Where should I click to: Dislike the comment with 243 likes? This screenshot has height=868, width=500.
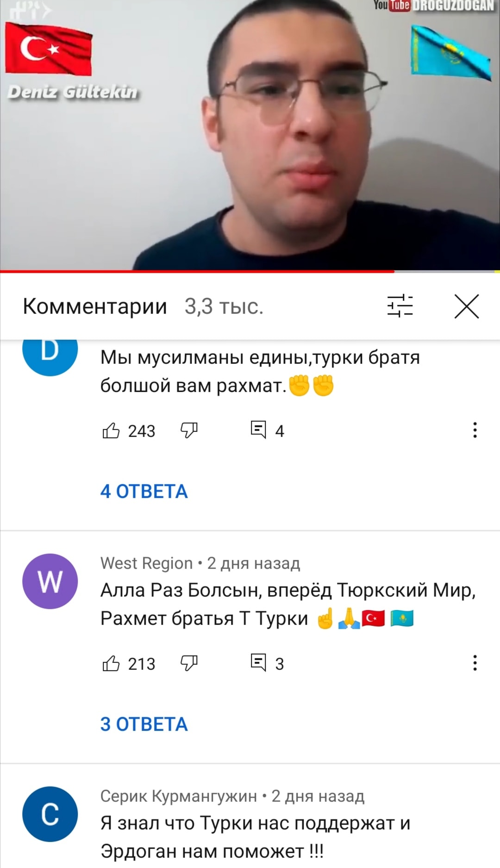(189, 431)
